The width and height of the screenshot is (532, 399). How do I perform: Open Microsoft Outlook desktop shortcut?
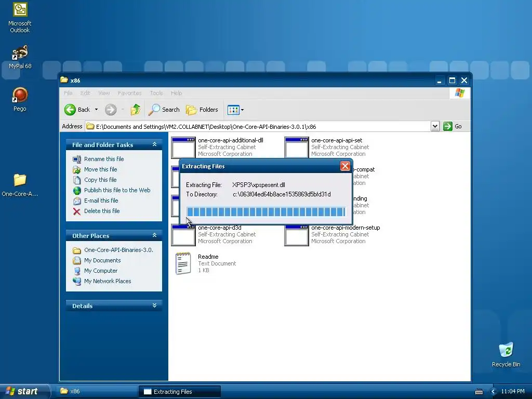click(x=20, y=17)
